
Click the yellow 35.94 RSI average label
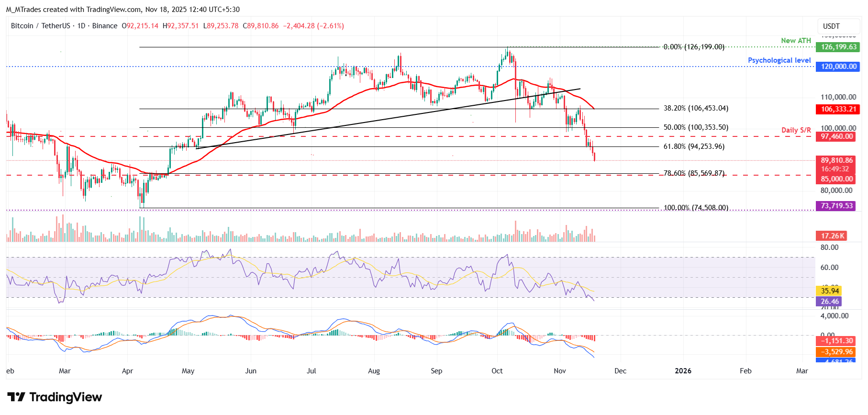[829, 291]
